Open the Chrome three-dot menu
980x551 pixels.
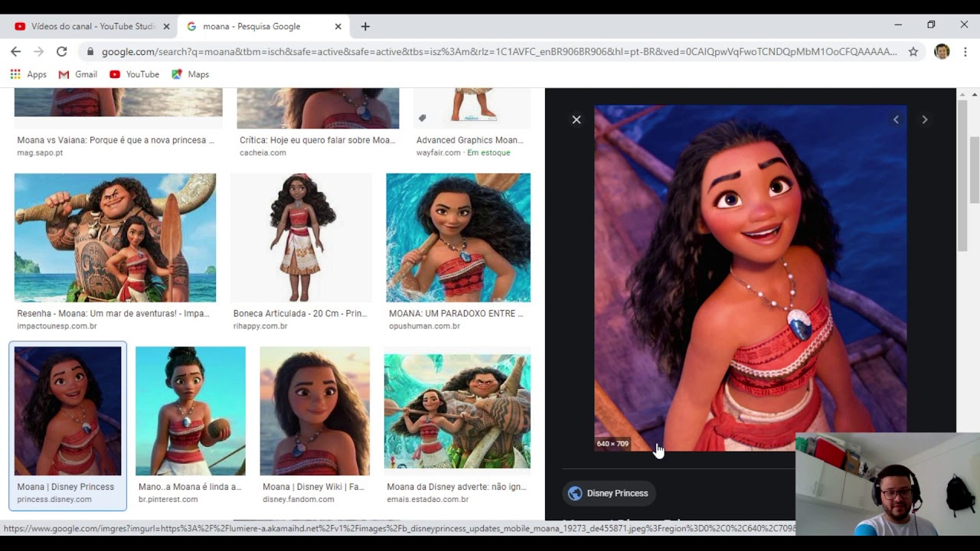coord(965,51)
